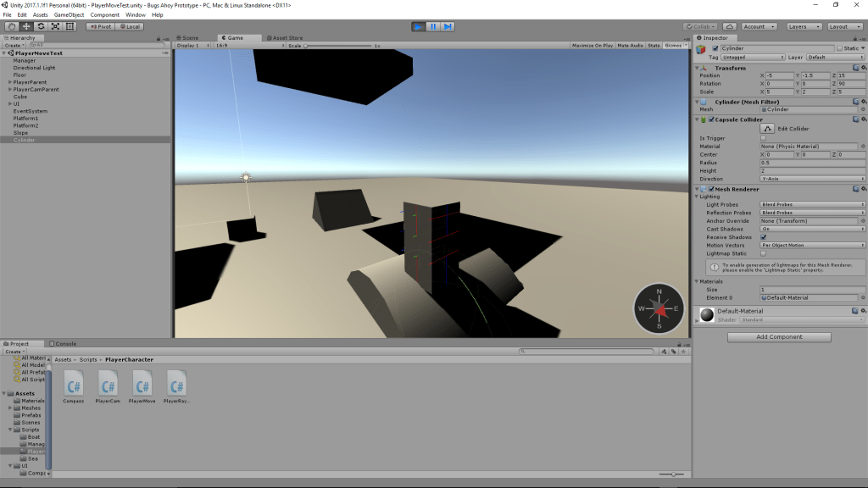Viewport: 868px width, 488px height.
Task: Select the Hand tool in the toolbar
Action: [11, 26]
